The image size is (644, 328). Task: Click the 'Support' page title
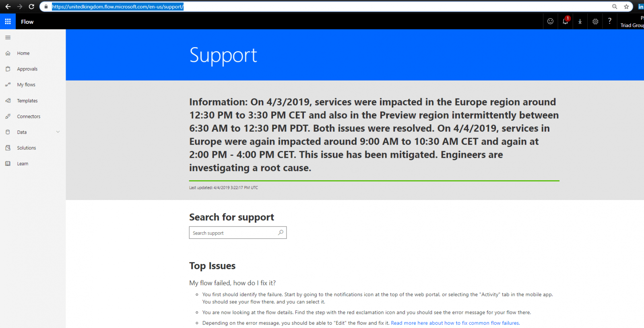223,55
